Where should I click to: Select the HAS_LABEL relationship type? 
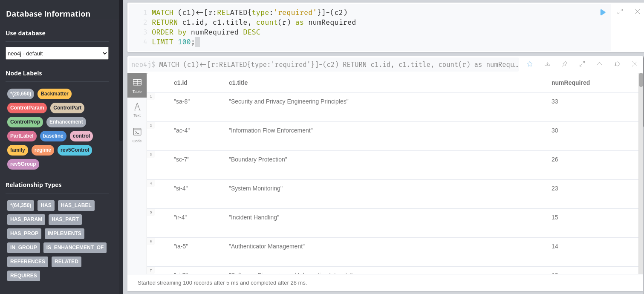point(76,205)
